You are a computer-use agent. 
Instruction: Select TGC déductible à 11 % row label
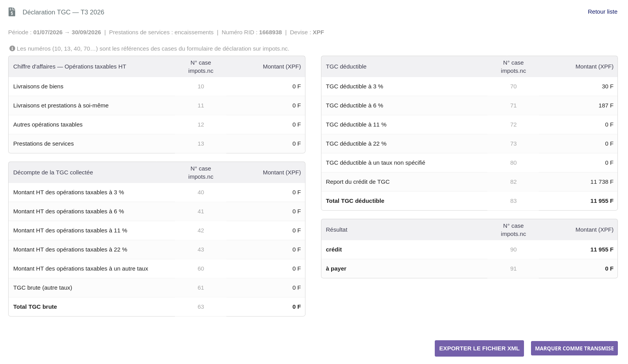356,125
